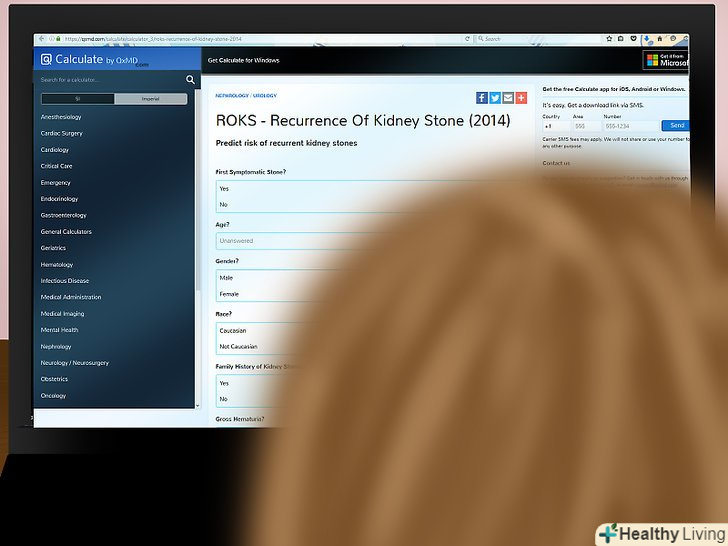The image size is (728, 546).
Task: Select Yes for First Symptomatic Stone
Action: [224, 188]
